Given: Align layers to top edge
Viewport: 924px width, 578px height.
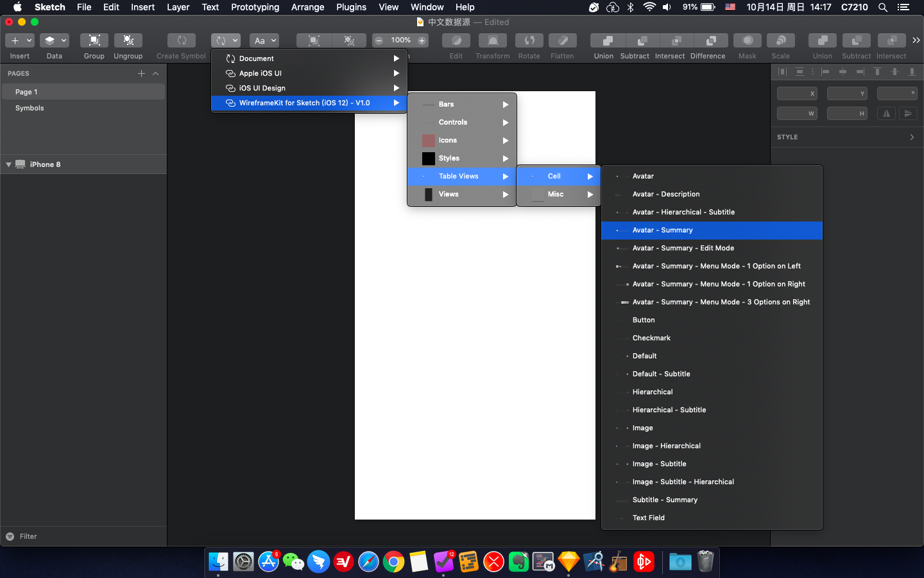Looking at the screenshot, I should (x=878, y=72).
